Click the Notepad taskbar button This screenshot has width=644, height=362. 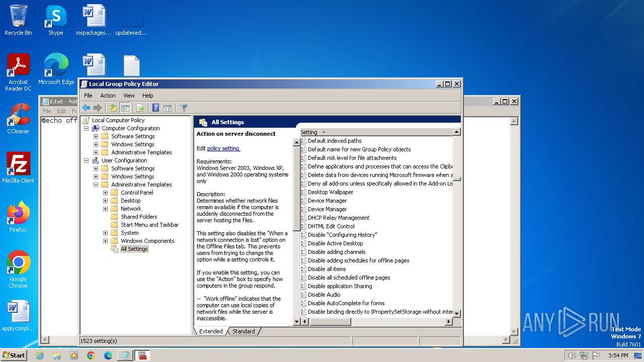tap(125, 355)
